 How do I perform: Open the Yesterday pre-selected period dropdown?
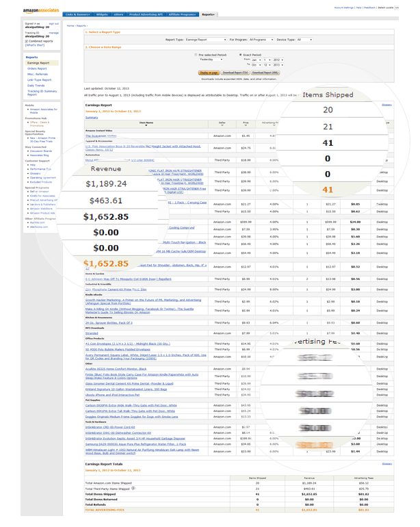pos(211,60)
